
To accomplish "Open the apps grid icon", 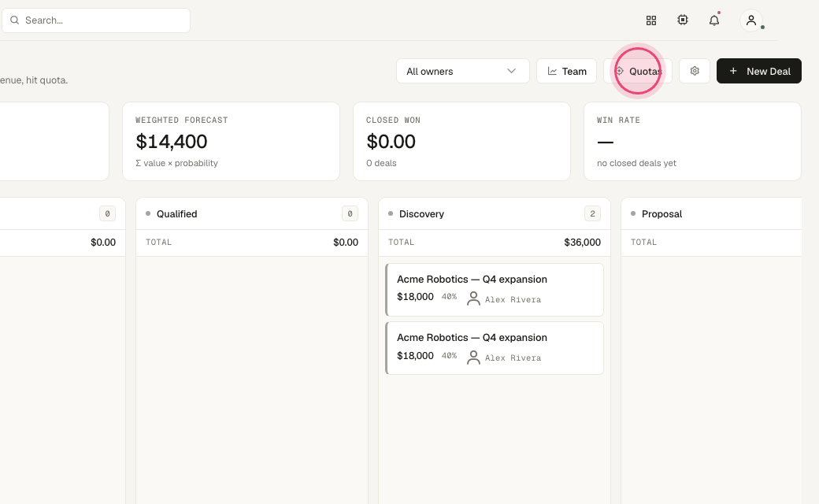I will (x=650, y=20).
